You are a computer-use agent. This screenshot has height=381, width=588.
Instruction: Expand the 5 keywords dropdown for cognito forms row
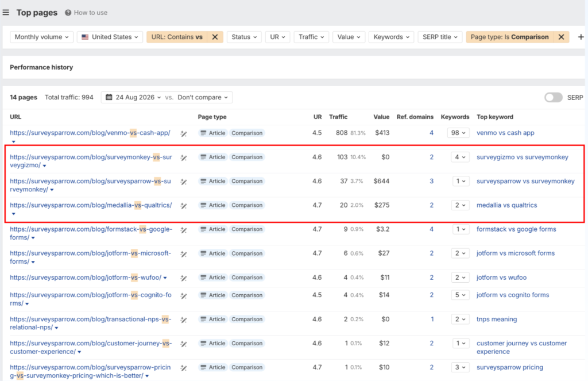(x=460, y=295)
